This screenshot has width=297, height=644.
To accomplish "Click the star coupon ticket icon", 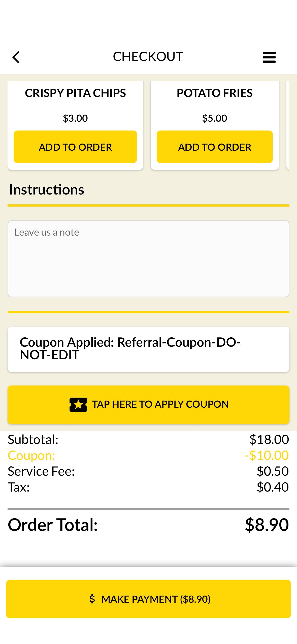I will 78,404.
